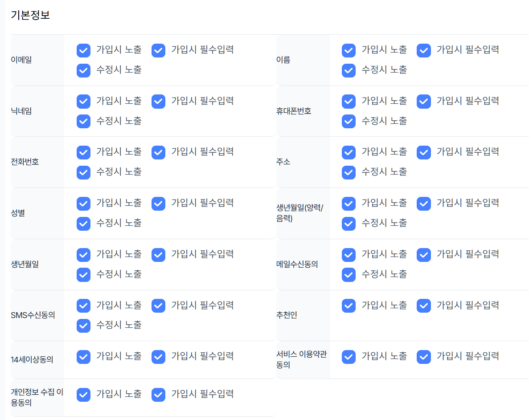Toggle 가입시 필수입력 for 이메일

point(158,50)
